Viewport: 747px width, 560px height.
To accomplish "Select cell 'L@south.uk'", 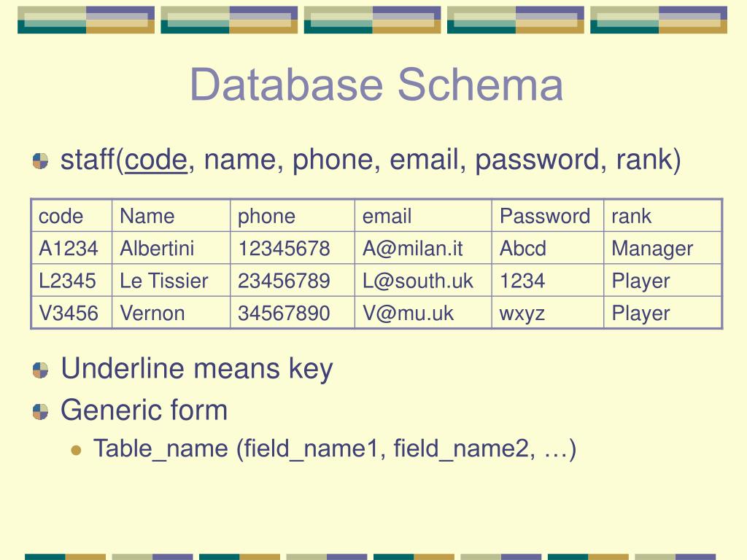I will tap(423, 281).
